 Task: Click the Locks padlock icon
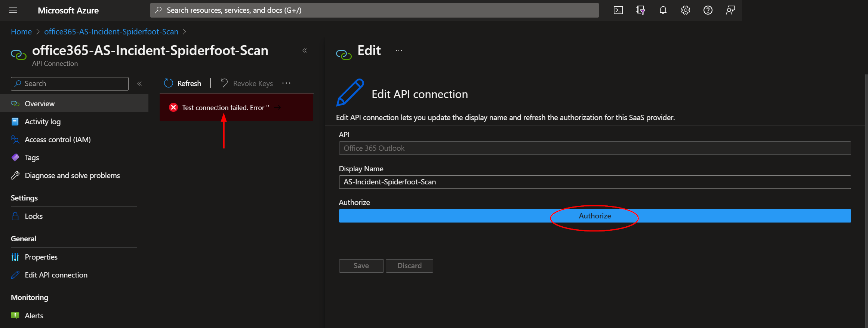[15, 216]
